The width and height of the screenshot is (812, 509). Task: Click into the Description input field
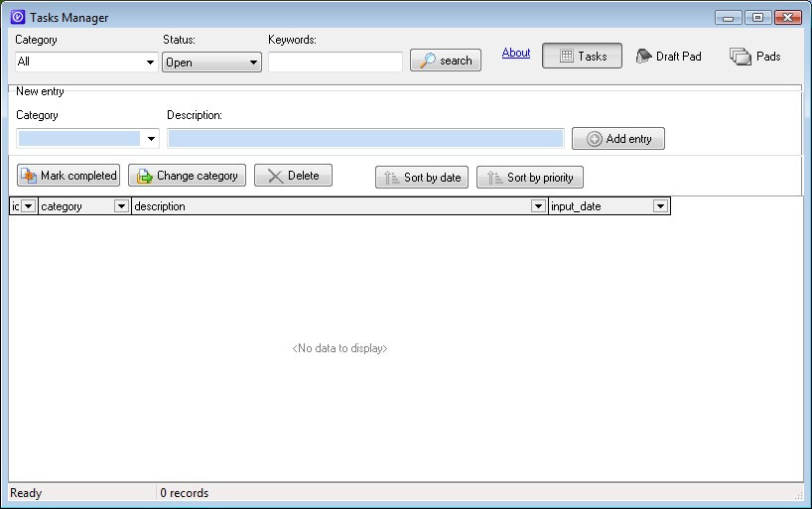tap(365, 139)
